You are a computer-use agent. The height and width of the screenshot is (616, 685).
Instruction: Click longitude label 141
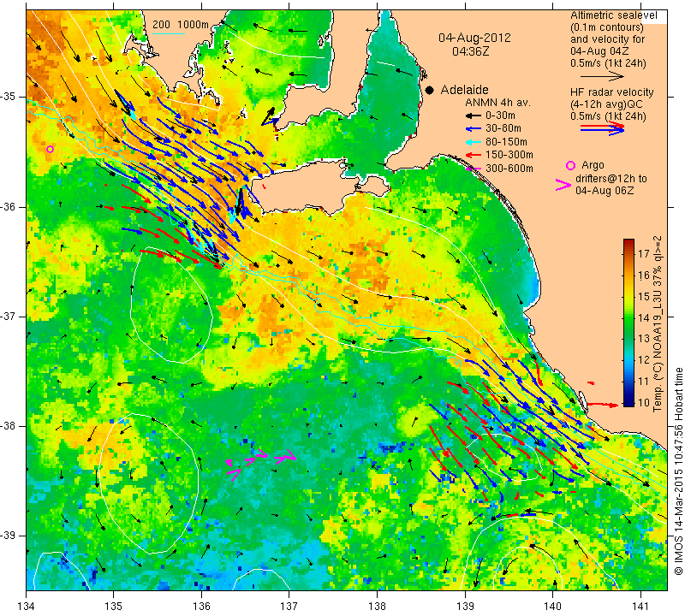tap(640, 607)
